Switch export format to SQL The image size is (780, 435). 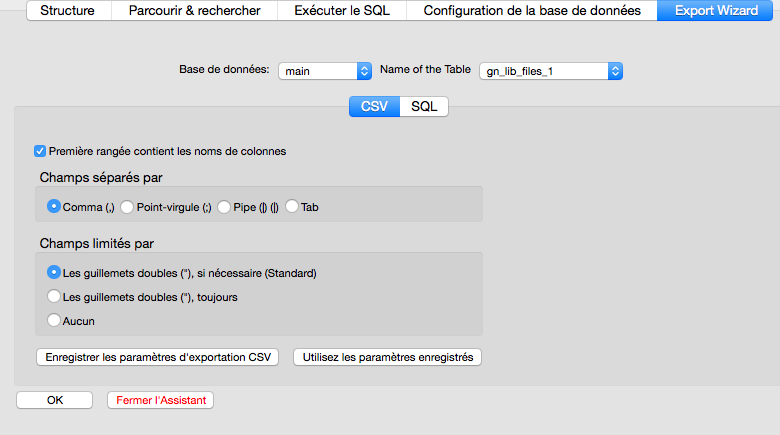[x=424, y=106]
